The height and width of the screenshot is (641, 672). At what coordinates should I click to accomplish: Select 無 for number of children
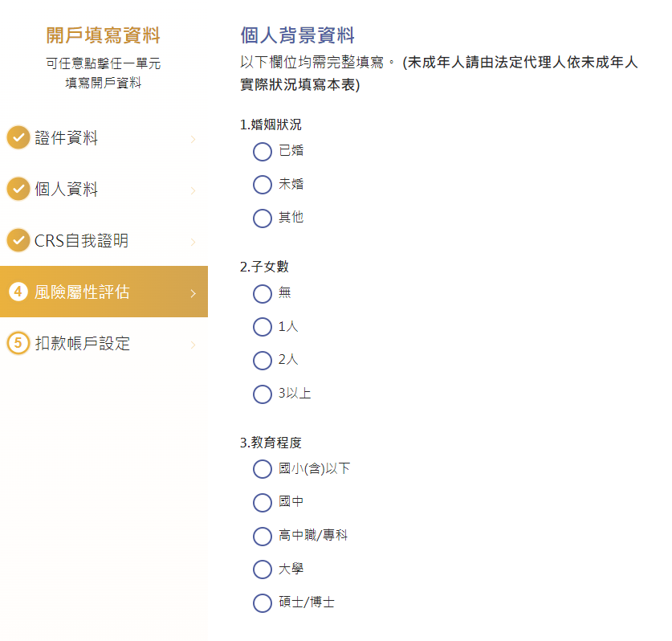263,294
